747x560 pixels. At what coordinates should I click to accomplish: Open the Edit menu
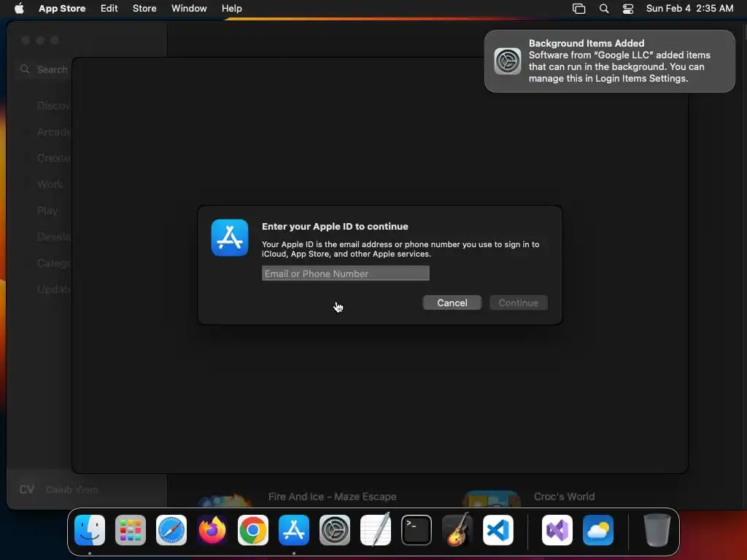pos(109,8)
